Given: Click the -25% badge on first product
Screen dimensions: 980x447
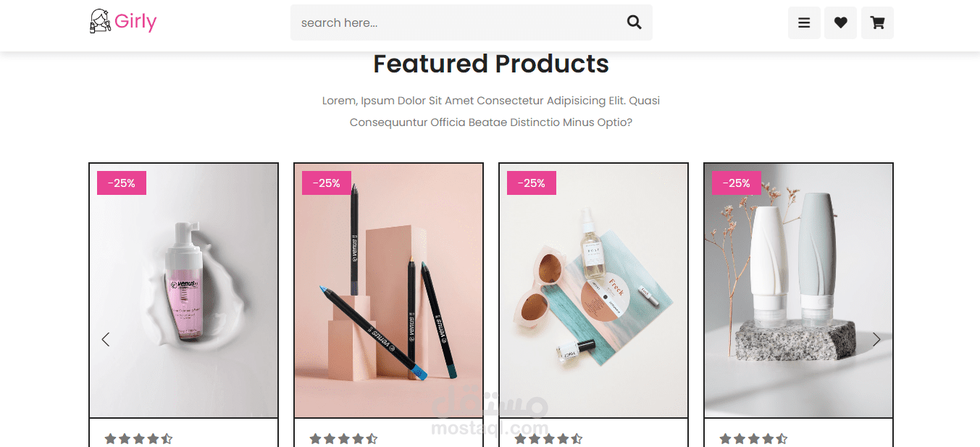Looking at the screenshot, I should coord(122,183).
